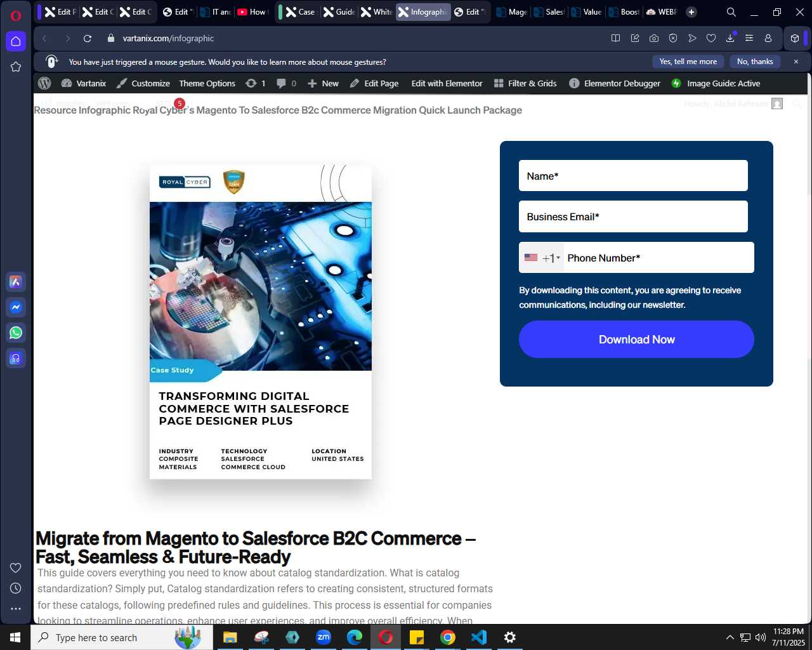Open Customize in the admin bar

143,83
